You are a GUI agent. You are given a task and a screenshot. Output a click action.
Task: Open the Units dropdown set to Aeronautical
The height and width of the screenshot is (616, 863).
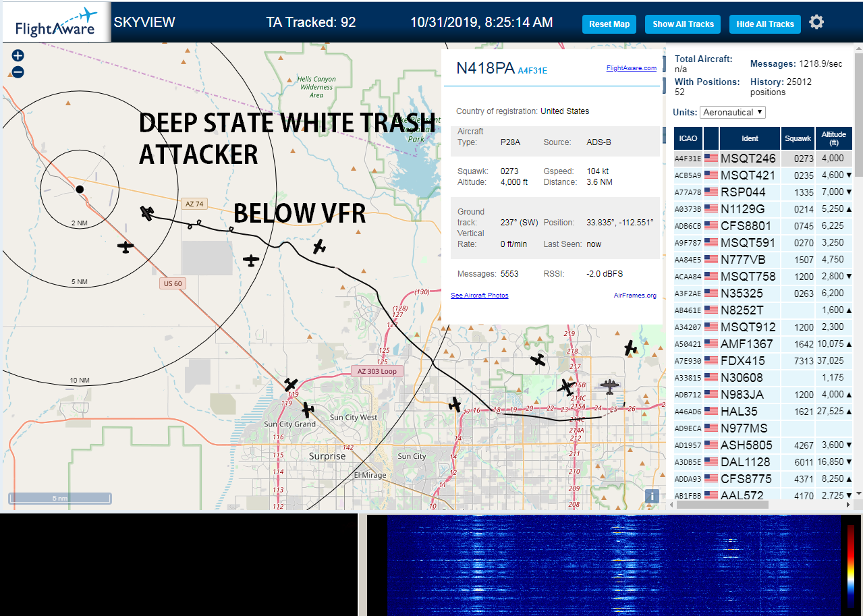click(733, 112)
